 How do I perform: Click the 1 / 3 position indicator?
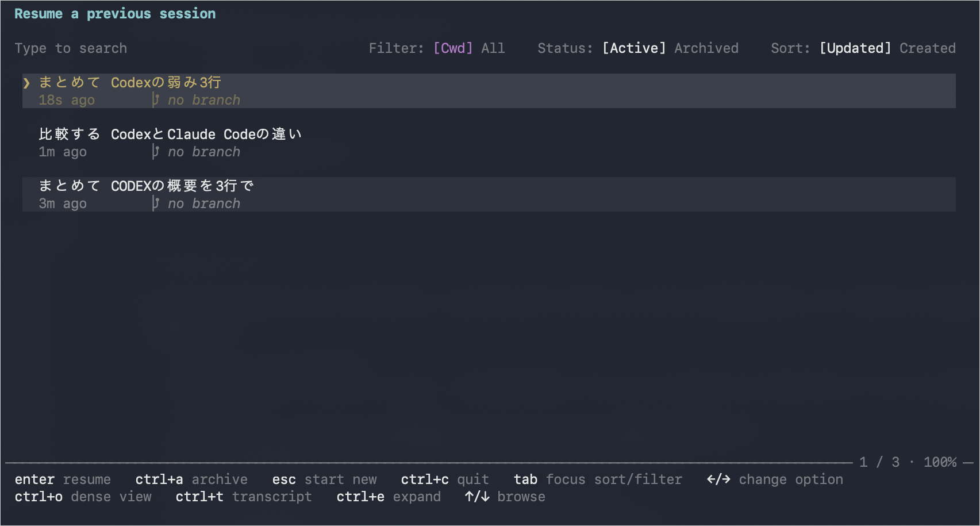[x=879, y=462]
